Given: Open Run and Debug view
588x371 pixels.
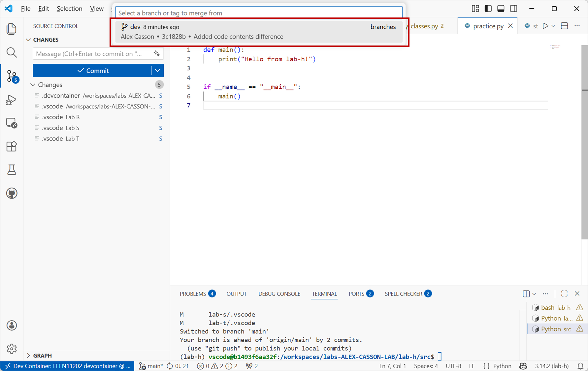Looking at the screenshot, I should [12, 100].
